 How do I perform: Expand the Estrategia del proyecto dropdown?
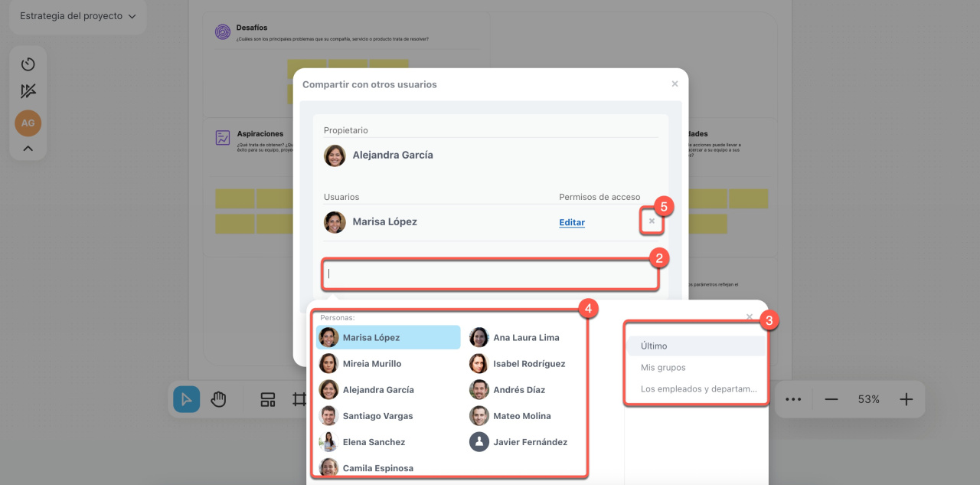click(77, 16)
